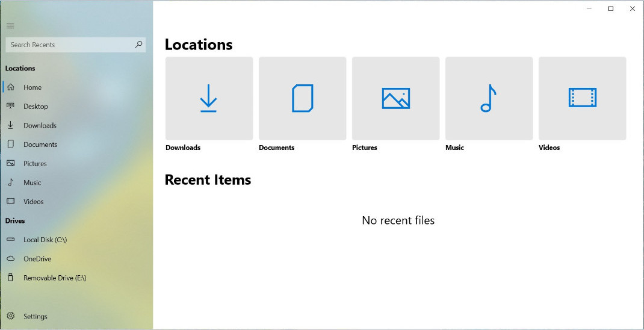Open Removable Drive (E:\) label
644x330 pixels.
(55, 278)
